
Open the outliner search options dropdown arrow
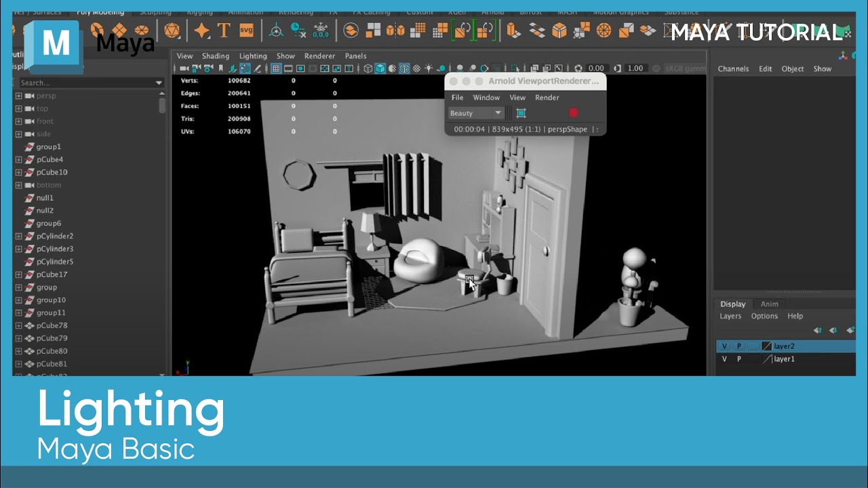click(x=159, y=83)
